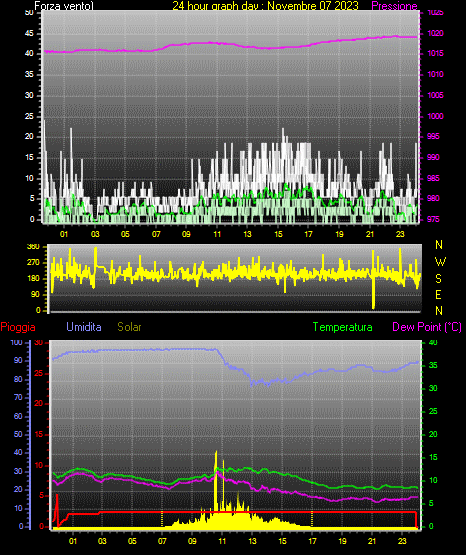Click 25 on the green temperature axis
The image size is (466, 555).
tap(433, 411)
